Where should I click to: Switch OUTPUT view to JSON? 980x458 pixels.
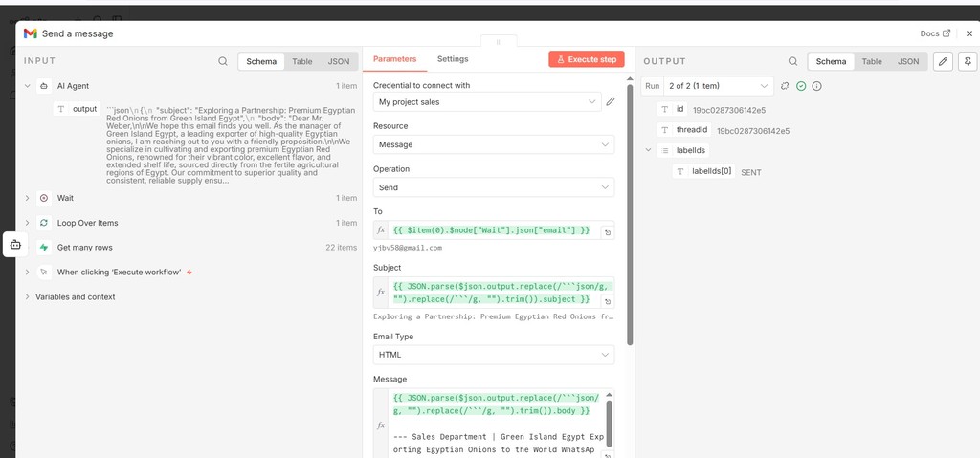(908, 61)
